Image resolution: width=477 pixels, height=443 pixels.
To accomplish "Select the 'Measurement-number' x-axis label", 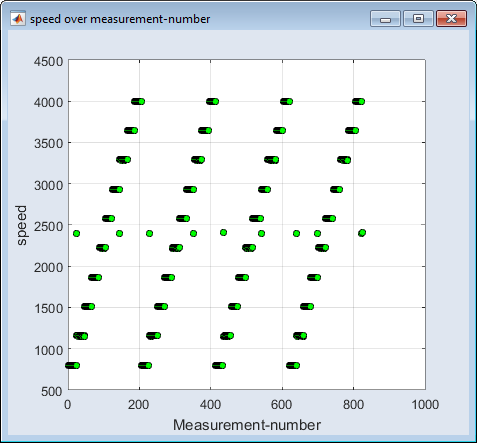I will click(x=247, y=425).
